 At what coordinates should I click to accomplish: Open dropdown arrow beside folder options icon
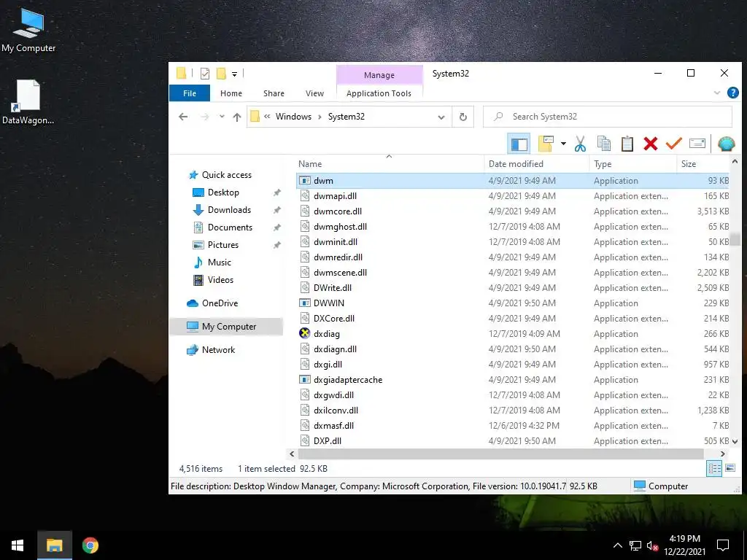point(563,144)
